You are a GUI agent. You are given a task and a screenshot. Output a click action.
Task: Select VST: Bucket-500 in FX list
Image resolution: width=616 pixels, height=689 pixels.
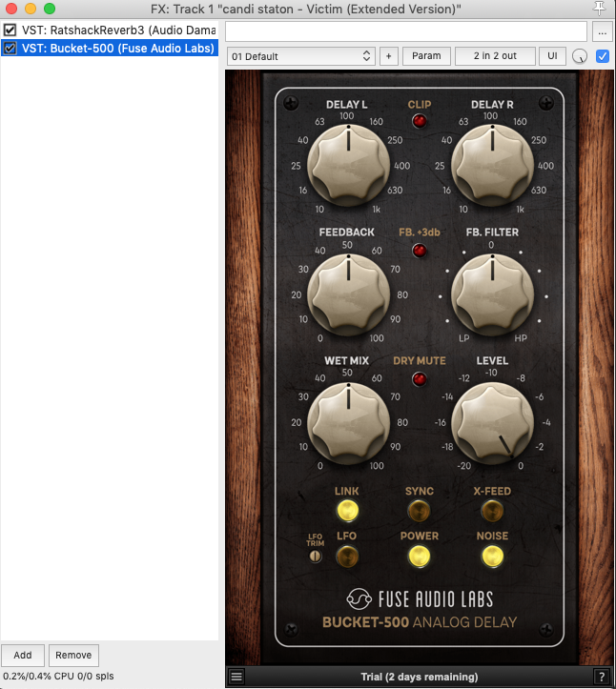point(110,48)
